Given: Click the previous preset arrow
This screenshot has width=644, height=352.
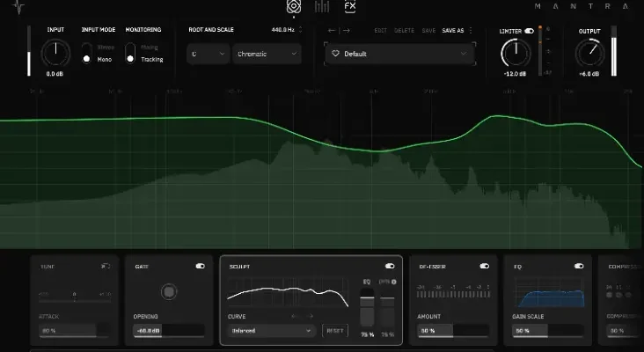Looking at the screenshot, I should click(x=333, y=30).
